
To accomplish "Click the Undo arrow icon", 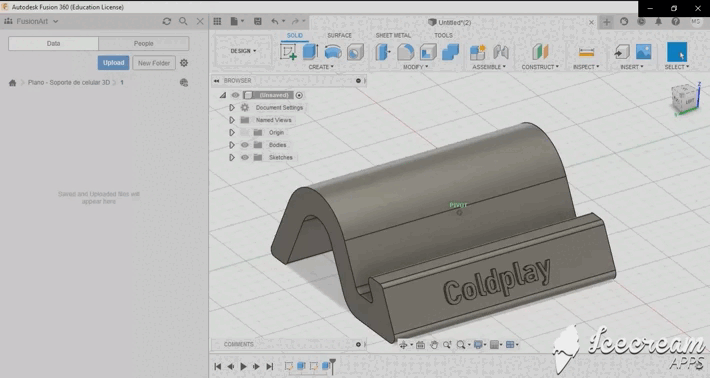I will coord(275,21).
